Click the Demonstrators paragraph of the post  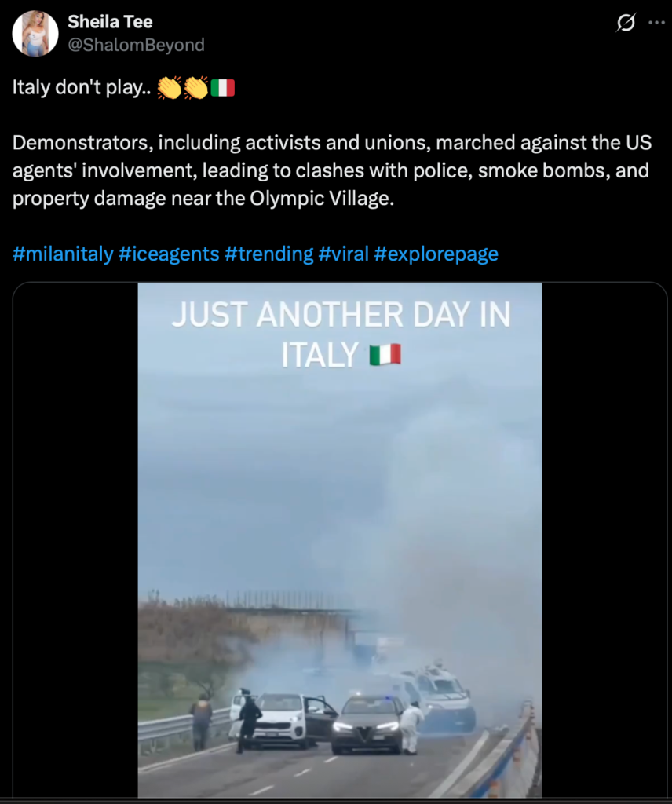pos(331,170)
